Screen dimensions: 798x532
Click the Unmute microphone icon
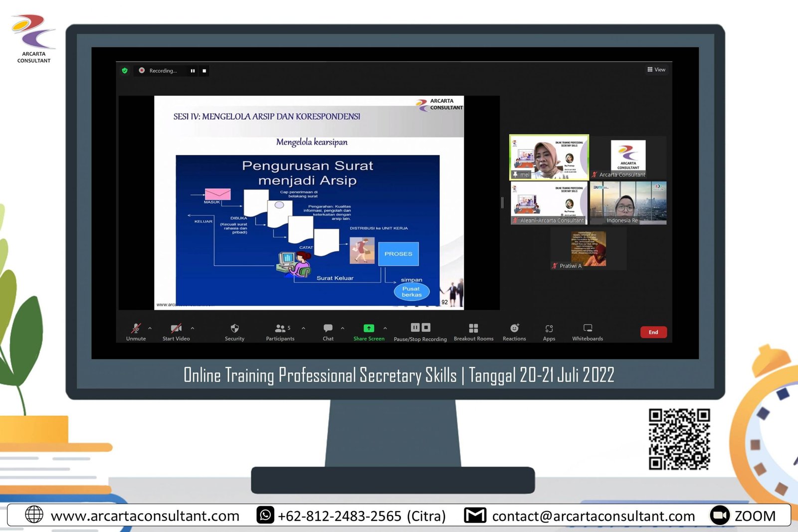tap(136, 329)
